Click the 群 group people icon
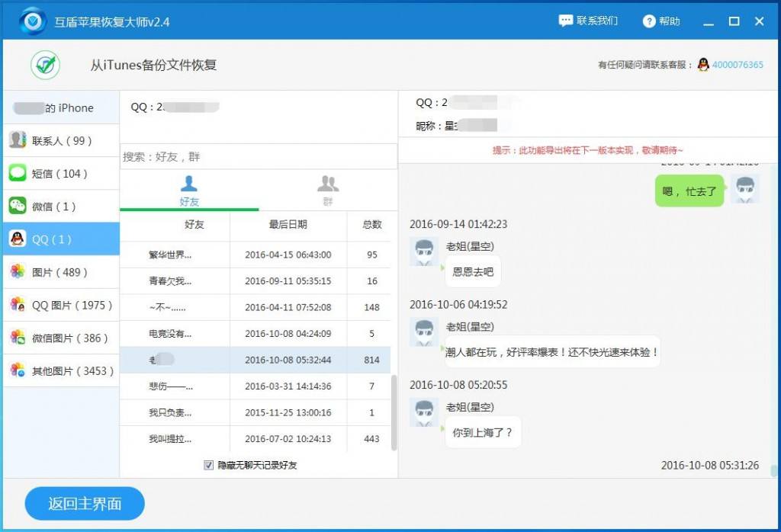This screenshot has height=532, width=781. 328,184
